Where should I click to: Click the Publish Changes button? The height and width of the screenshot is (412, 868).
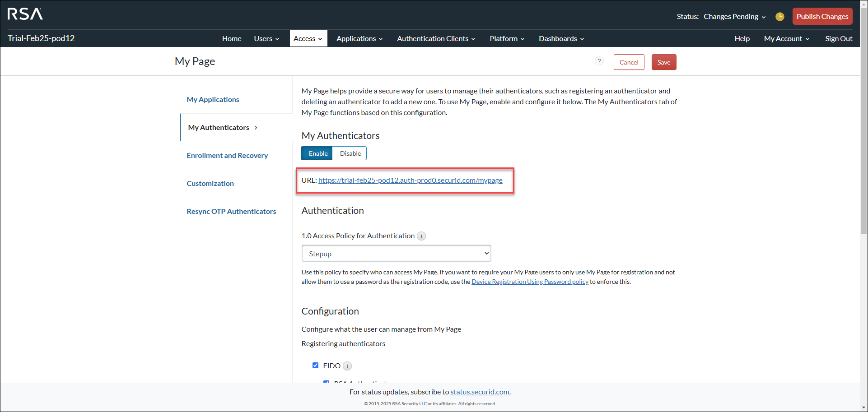point(822,17)
